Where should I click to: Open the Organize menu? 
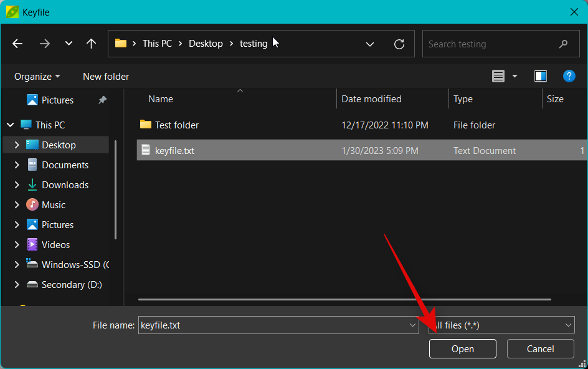[37, 76]
